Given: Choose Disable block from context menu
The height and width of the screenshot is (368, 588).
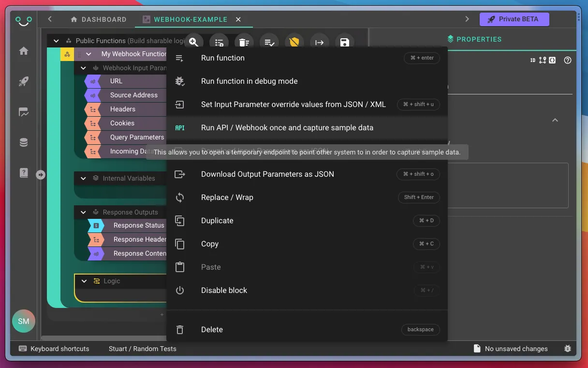Looking at the screenshot, I should click(x=224, y=291).
